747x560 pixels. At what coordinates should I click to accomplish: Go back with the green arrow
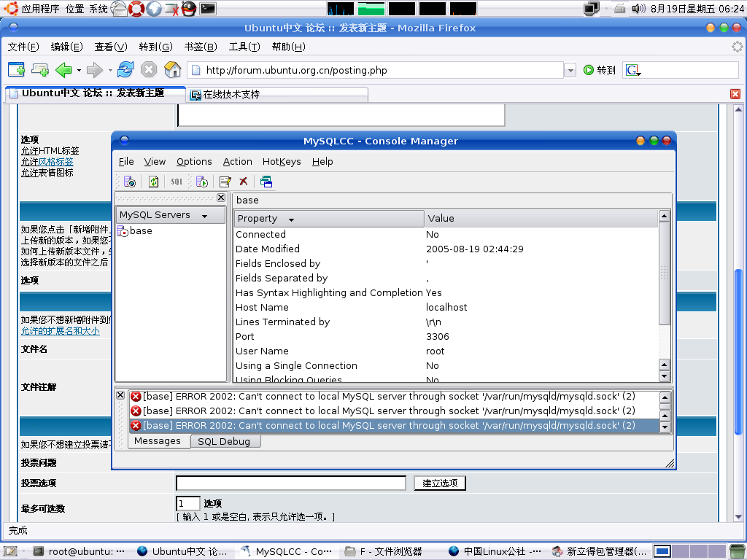point(63,70)
